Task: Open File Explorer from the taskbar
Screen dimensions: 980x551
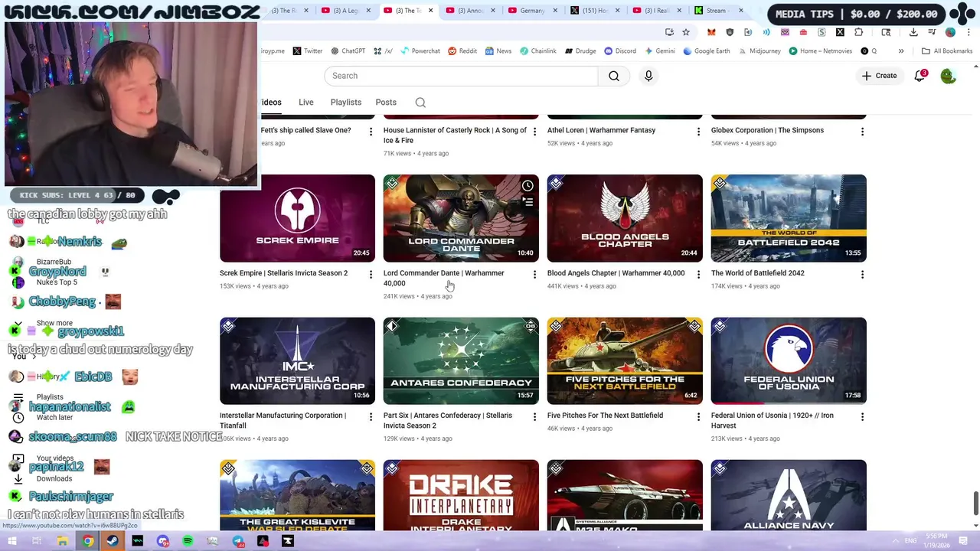Action: pos(62,541)
